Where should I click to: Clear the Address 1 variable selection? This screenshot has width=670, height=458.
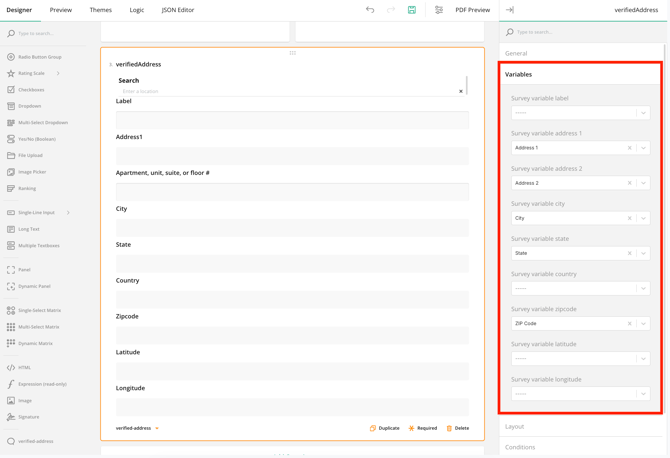(629, 148)
